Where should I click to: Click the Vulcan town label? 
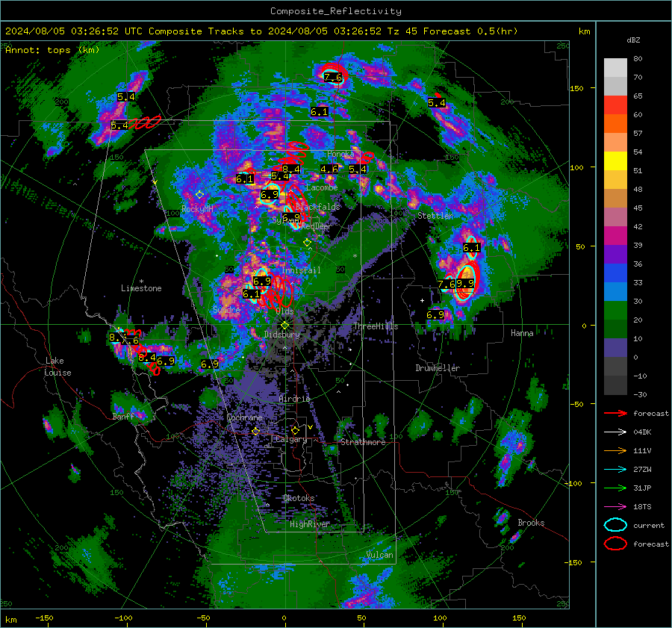point(380,555)
